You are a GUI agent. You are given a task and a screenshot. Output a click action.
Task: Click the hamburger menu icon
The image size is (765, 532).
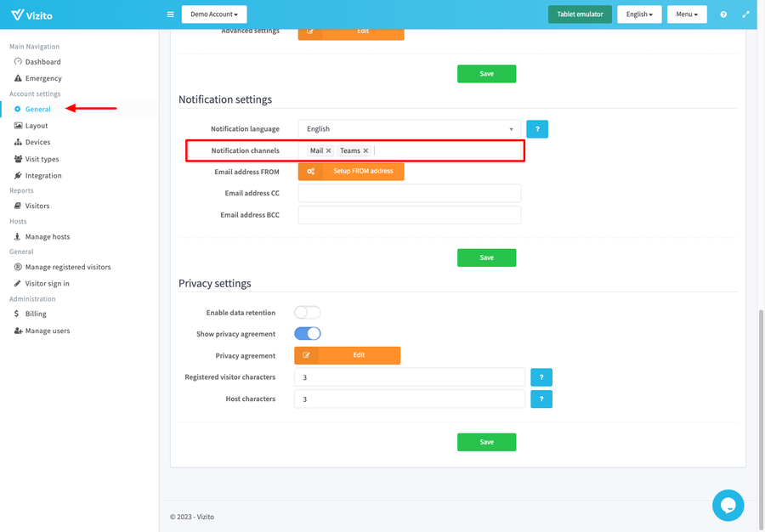(170, 14)
